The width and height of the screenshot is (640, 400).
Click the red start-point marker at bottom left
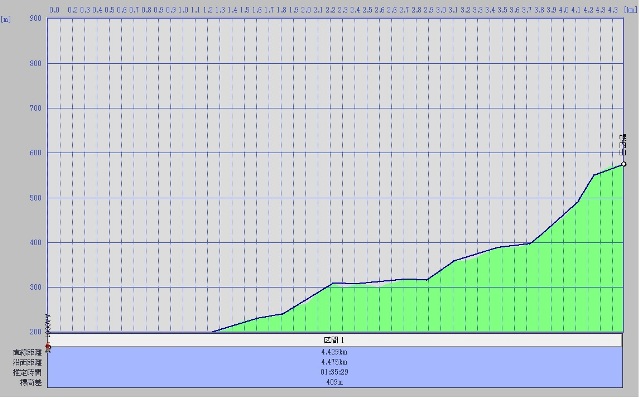47,347
